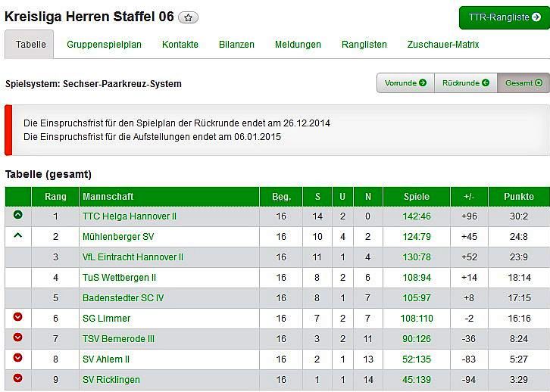
Task: Click the relegation arrow icon for SG Limmer
Action: click(x=18, y=318)
